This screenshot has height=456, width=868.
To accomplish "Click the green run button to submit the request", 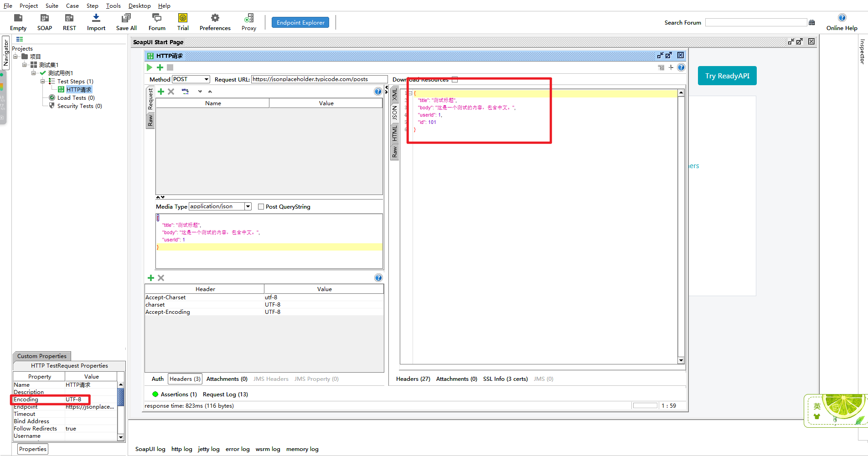I will coord(150,67).
